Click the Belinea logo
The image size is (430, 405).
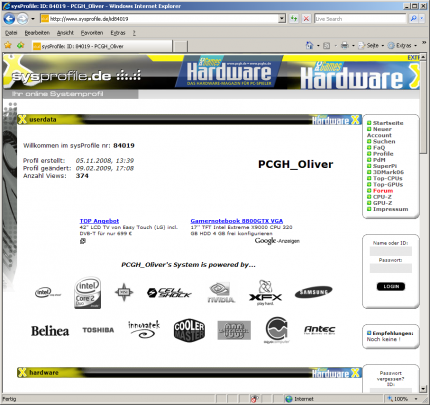coord(50,331)
